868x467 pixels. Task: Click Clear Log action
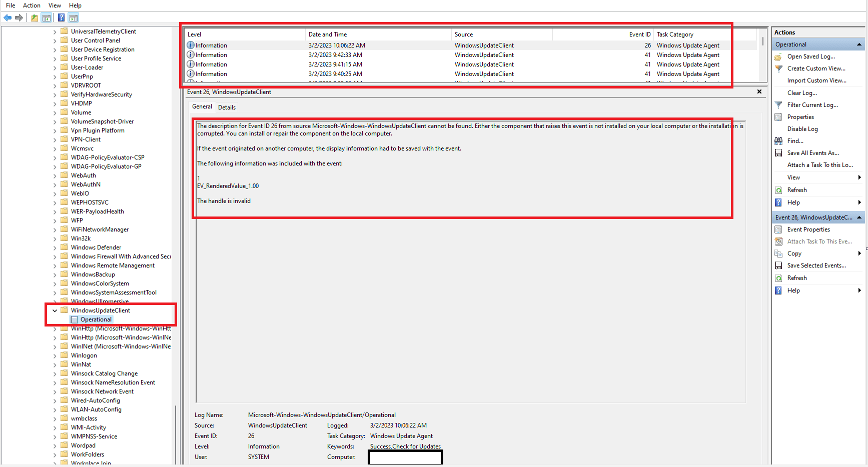pos(802,93)
